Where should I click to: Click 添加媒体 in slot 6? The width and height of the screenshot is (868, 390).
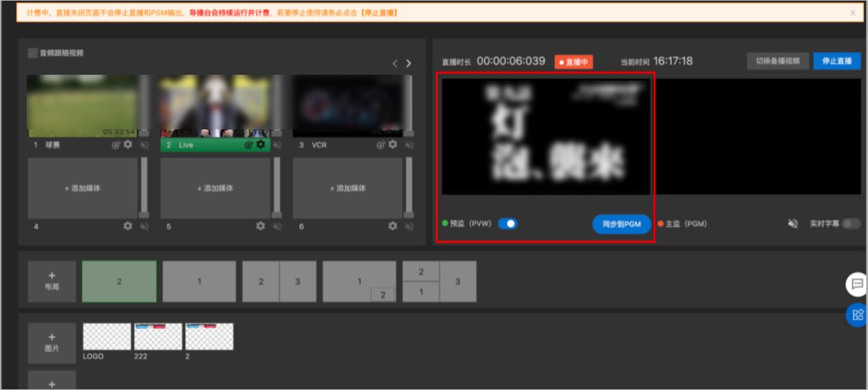348,188
